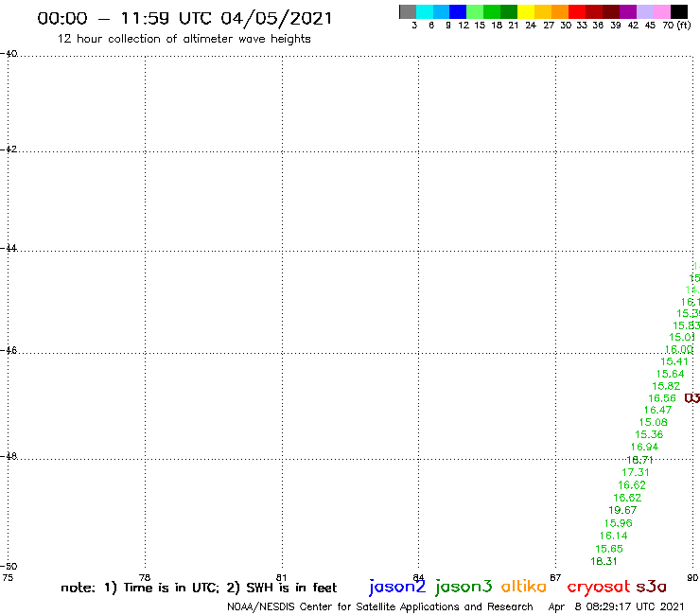Image resolution: width=700 pixels, height=615 pixels.
Task: Select wave height value 16.94
Action: click(x=644, y=447)
